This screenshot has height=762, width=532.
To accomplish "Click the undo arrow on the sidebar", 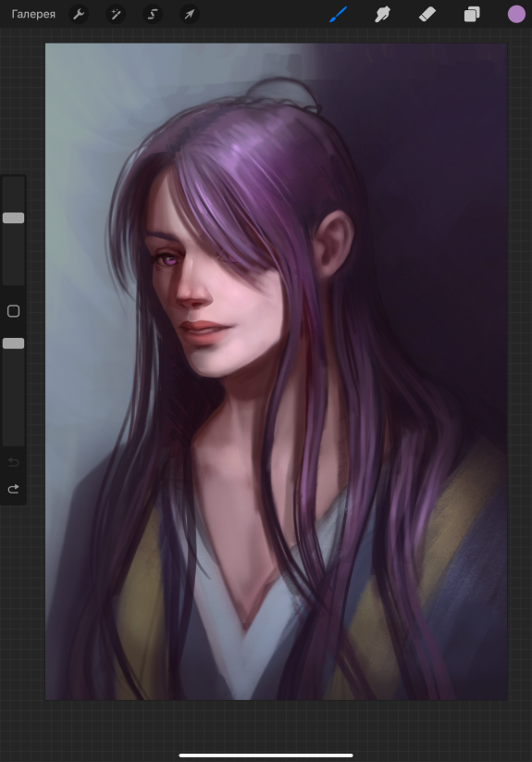I will tap(14, 462).
